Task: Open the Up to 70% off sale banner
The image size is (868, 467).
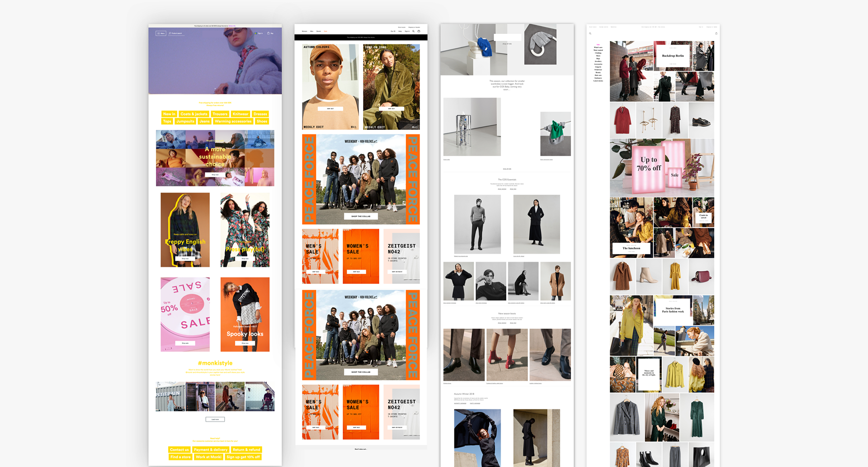Action: [x=662, y=167]
